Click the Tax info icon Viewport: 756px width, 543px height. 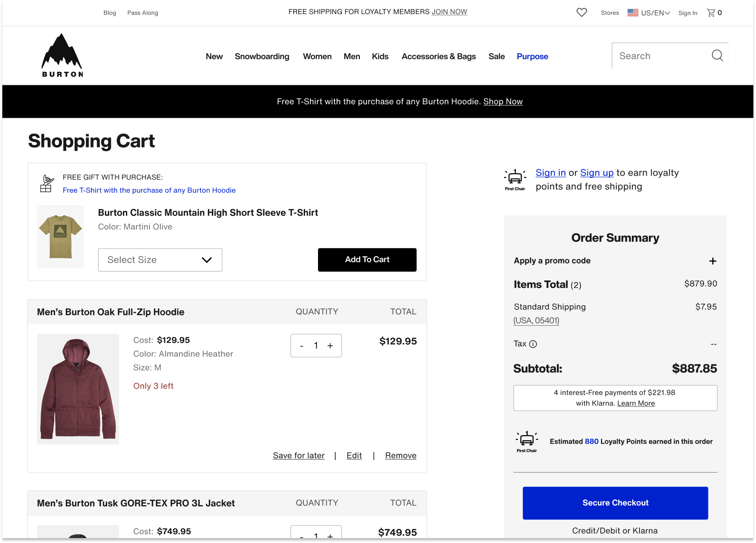click(533, 344)
